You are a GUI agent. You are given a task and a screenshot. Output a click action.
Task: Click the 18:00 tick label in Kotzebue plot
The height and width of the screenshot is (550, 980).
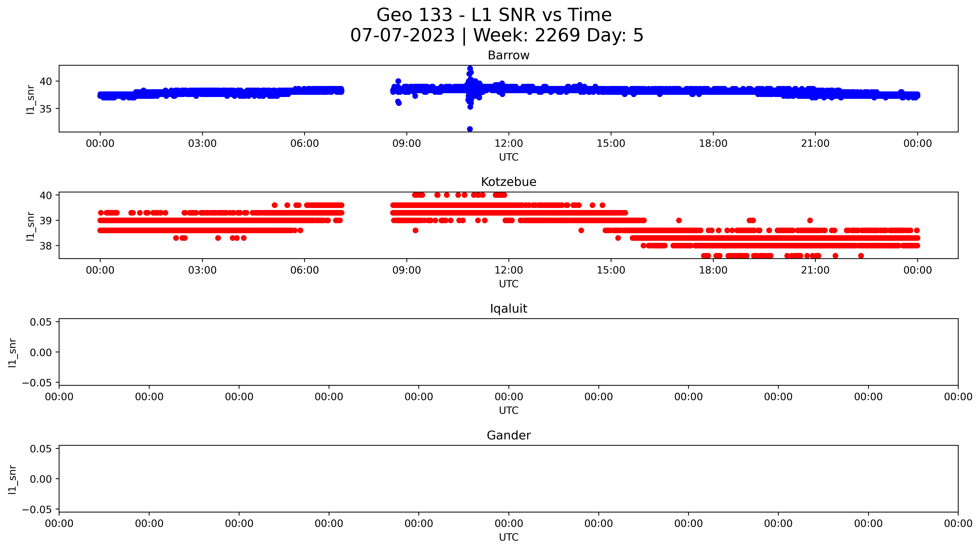[x=713, y=270]
